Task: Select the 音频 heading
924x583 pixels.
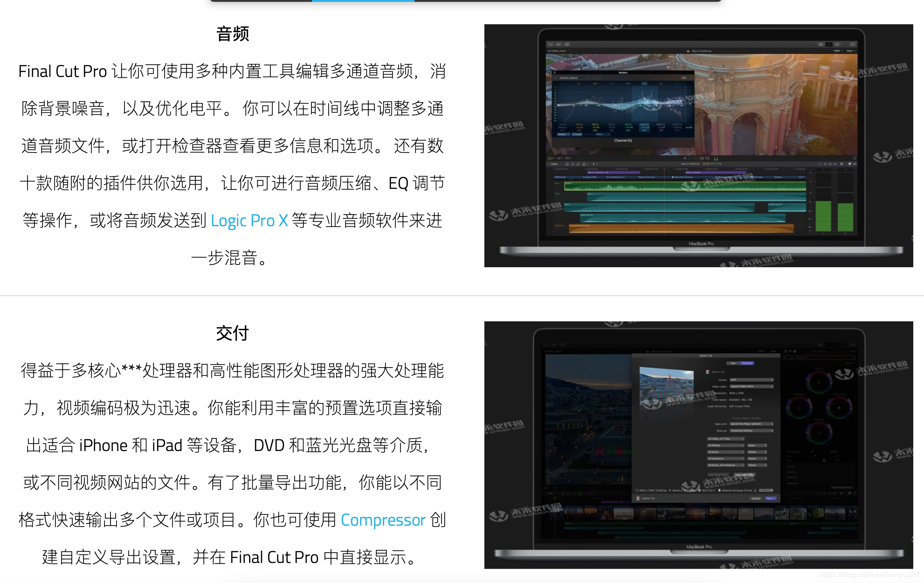Action: coord(233,34)
